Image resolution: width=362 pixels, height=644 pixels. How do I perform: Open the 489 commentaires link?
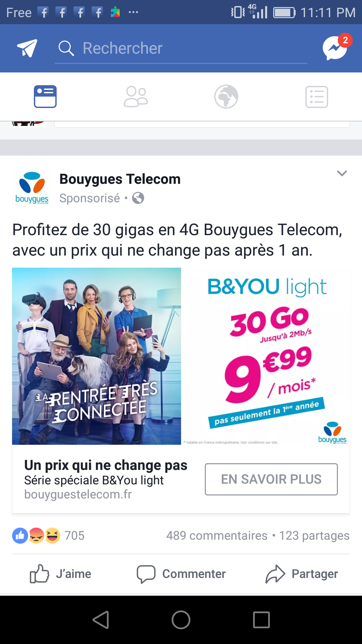pyautogui.click(x=217, y=536)
